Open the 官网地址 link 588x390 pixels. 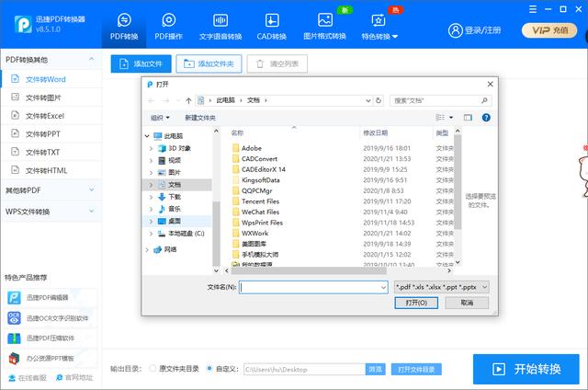74,378
